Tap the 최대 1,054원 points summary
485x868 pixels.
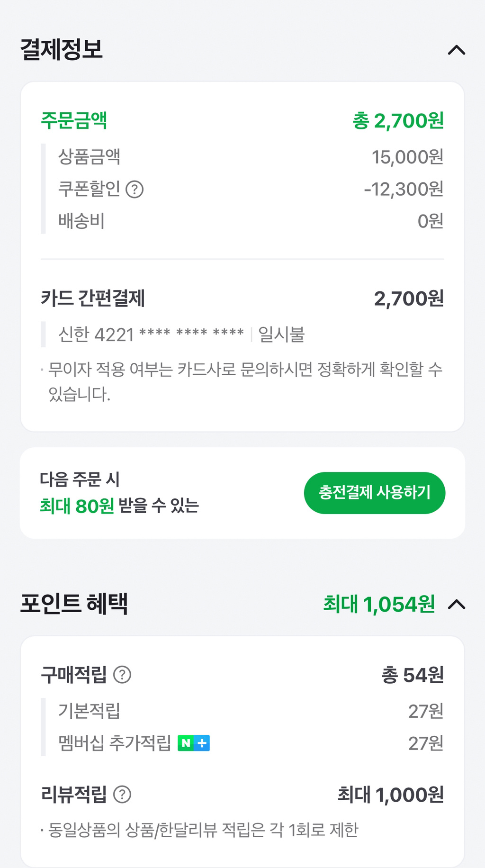tap(379, 605)
